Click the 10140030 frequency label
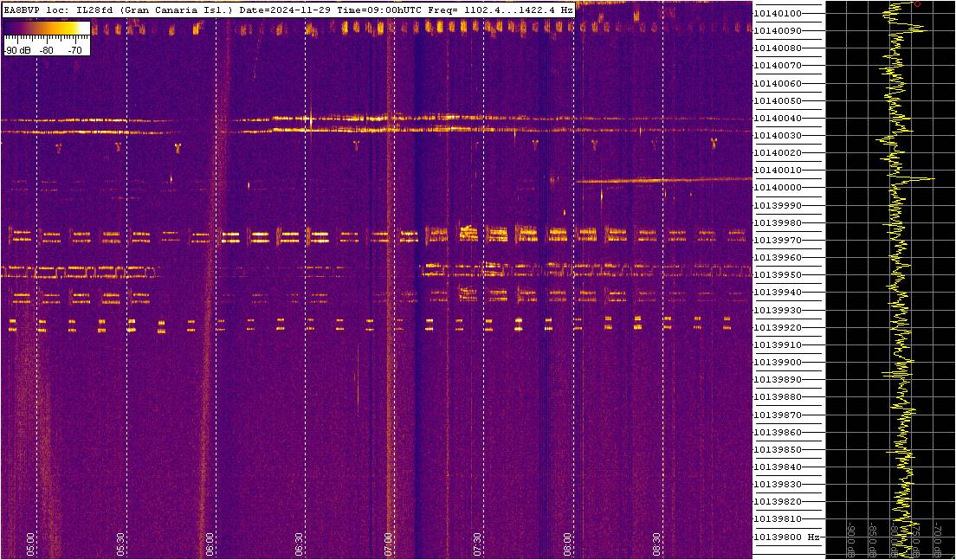The width and height of the screenshot is (956, 560). click(x=778, y=135)
